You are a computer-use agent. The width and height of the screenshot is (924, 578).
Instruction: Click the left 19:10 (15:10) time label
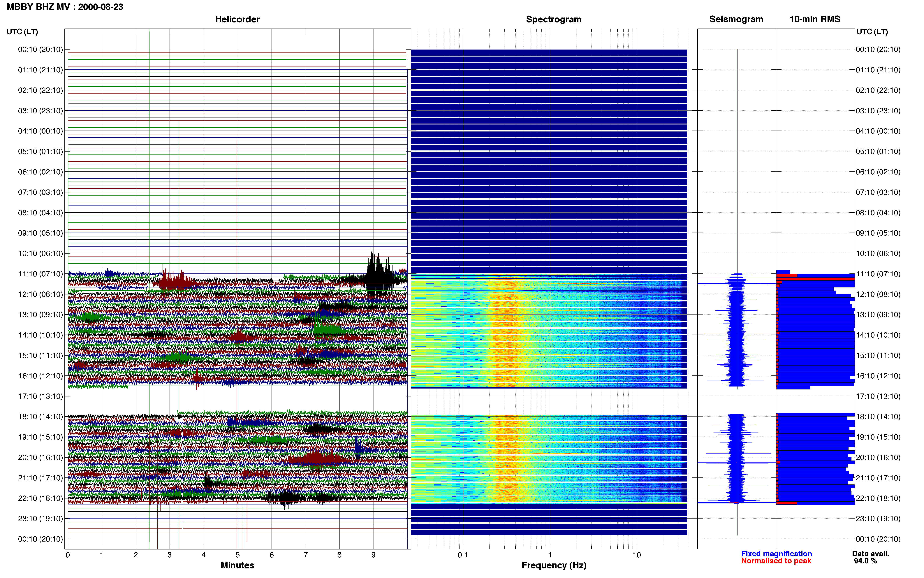(41, 437)
